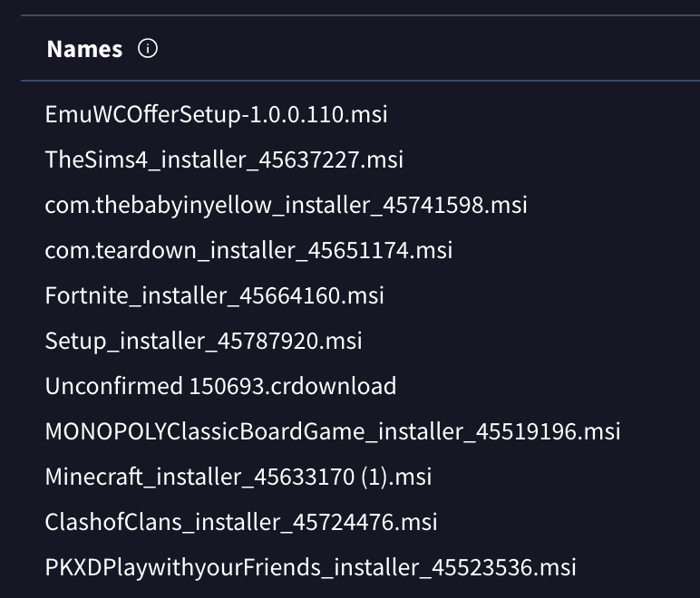Select EmuWCOfferSetup-1.0.0.110.msi file name
The image size is (700, 598).
tap(216, 114)
